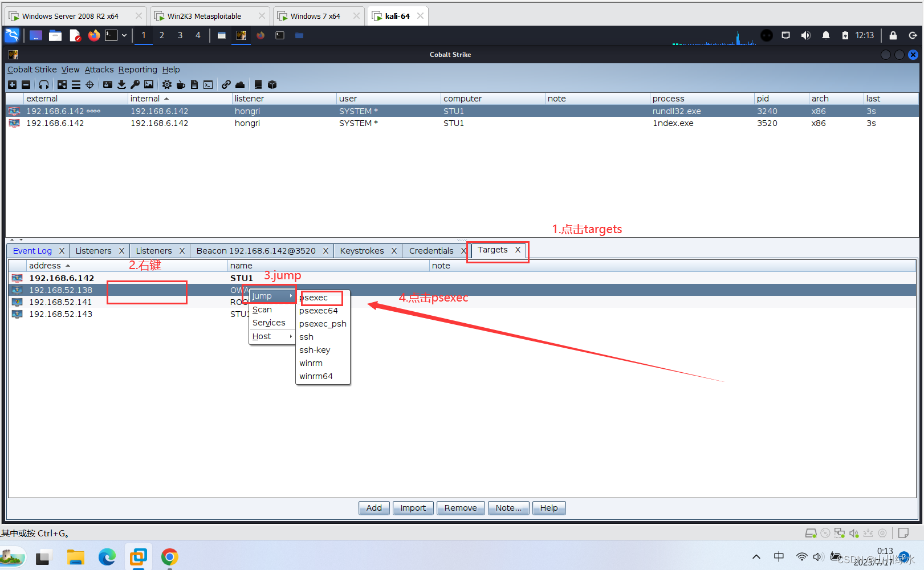Click the document MS Office Macro icon
Image resolution: width=924 pixels, height=570 pixels.
194,84
